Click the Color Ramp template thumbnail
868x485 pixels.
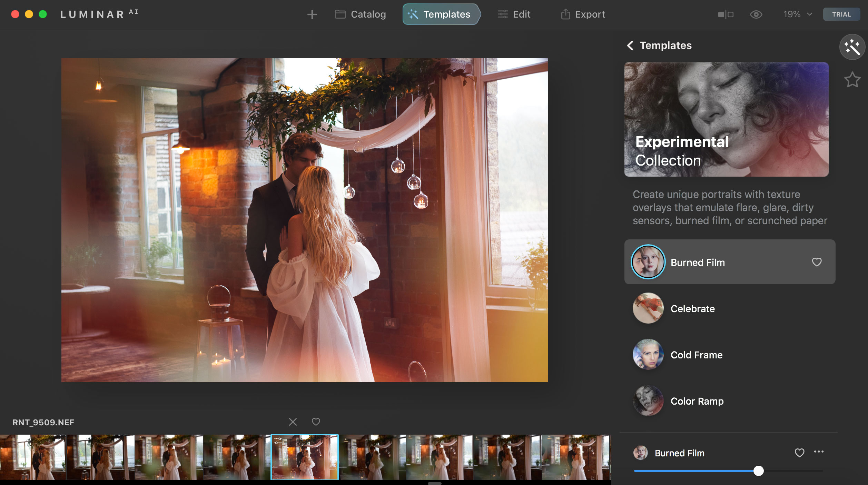coord(648,400)
